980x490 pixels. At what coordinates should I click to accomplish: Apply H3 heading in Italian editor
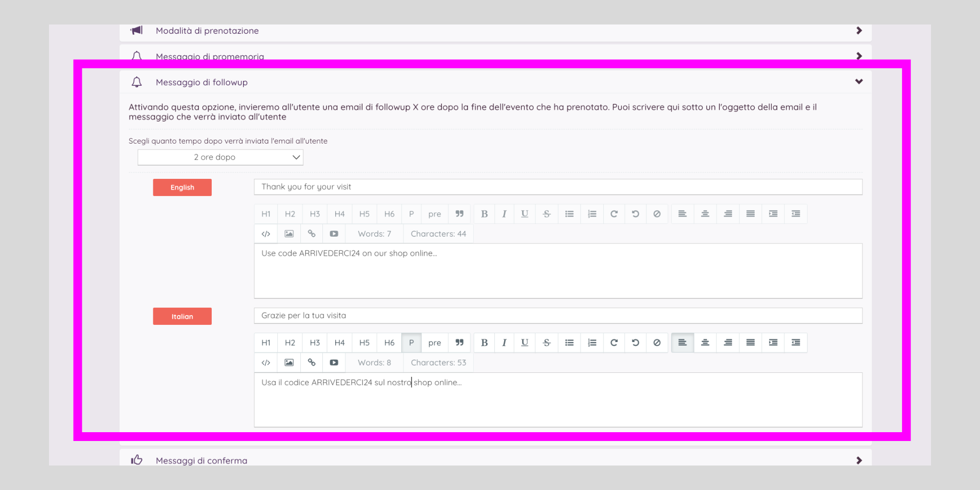[315, 343]
